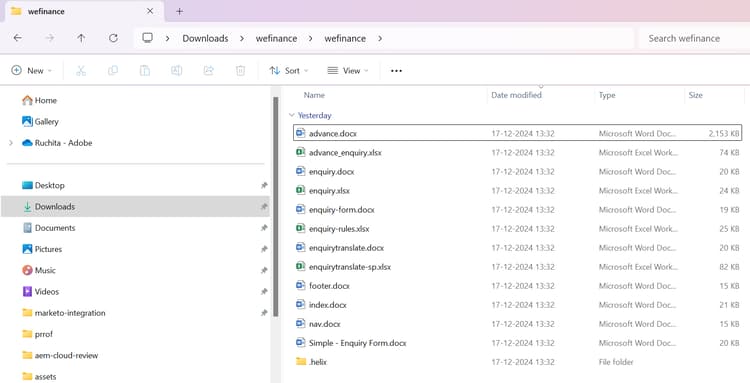
Task: Click the pin icon next to Pictures
Action: coord(264,249)
